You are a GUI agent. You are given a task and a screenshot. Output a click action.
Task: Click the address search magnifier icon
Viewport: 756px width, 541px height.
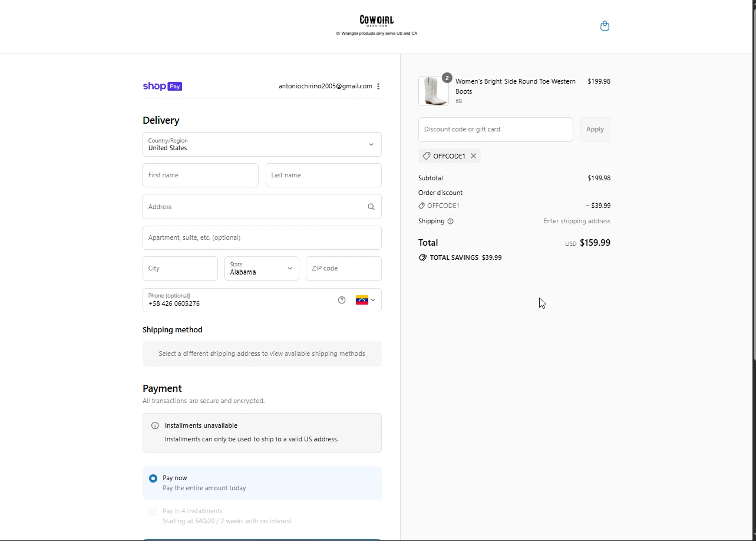click(371, 207)
